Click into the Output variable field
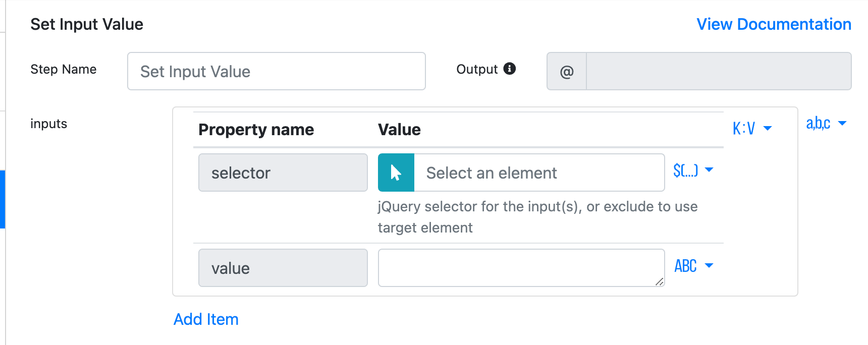Image resolution: width=868 pixels, height=345 pixels. 718,72
